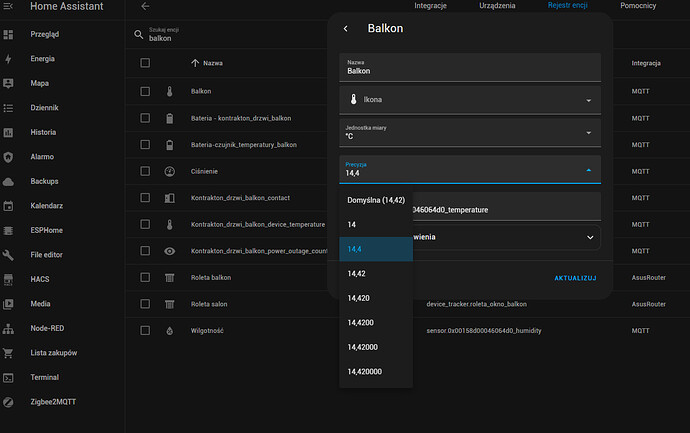The width and height of the screenshot is (690, 433).
Task: Open the Lista zakupów cart icon
Action: (8, 353)
